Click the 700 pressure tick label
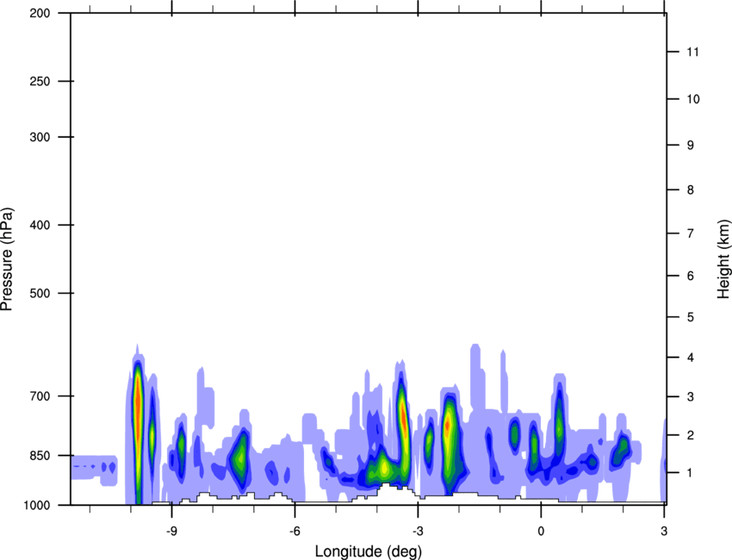 40,396
